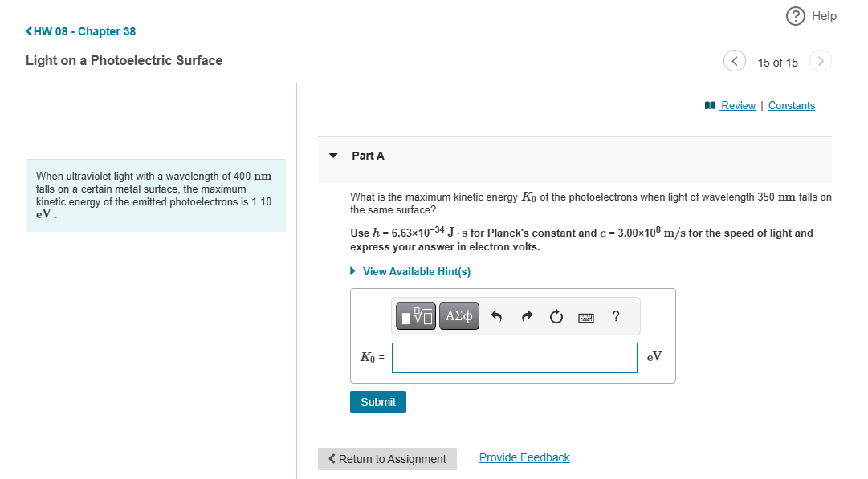Click the question mark help icon in toolbar
Viewport: 868px width, 479px height.
pyautogui.click(x=615, y=316)
